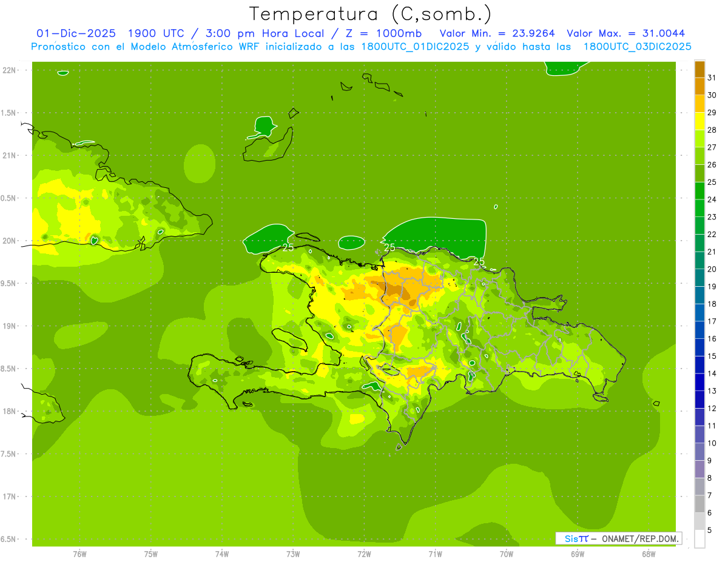Click legend color band between 28 and 29

(x=699, y=121)
